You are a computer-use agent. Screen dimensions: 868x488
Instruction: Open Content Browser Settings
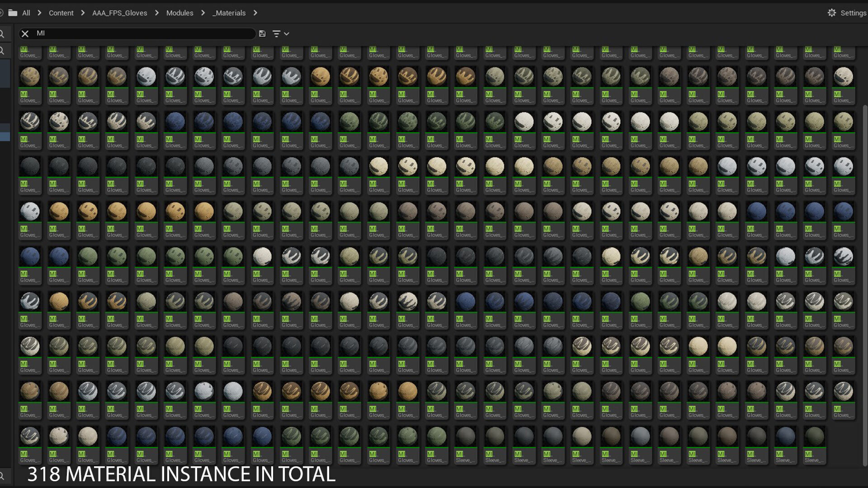tap(853, 13)
